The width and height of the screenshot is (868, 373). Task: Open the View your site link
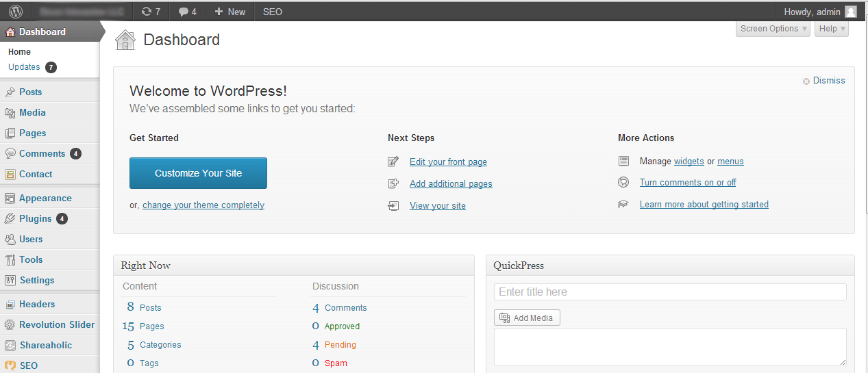[x=438, y=206]
